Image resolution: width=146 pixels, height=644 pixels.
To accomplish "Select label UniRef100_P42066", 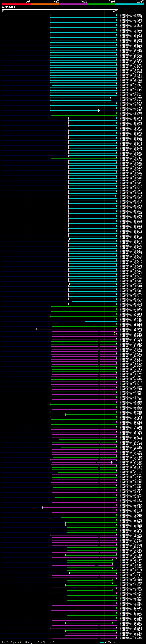I will click(x=131, y=103).
